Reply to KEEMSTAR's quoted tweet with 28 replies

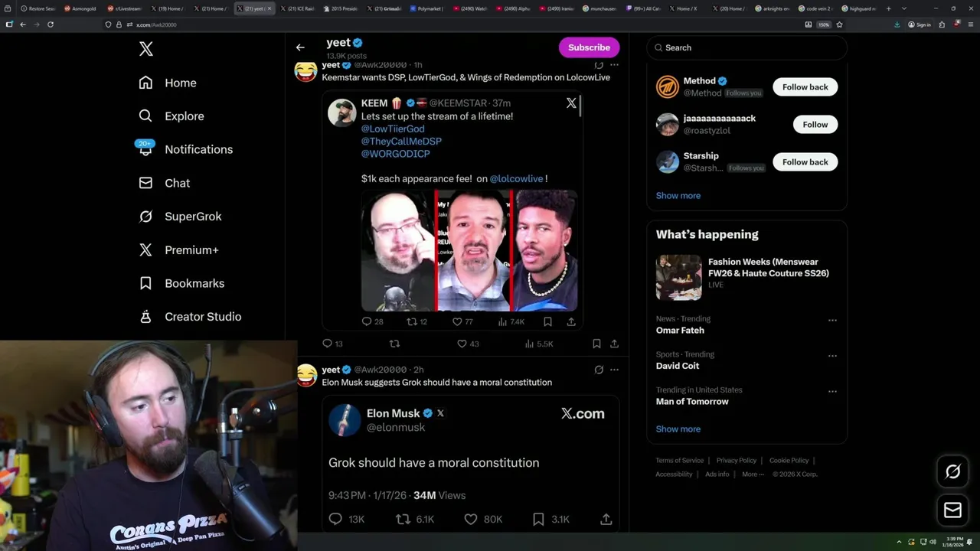coord(372,321)
